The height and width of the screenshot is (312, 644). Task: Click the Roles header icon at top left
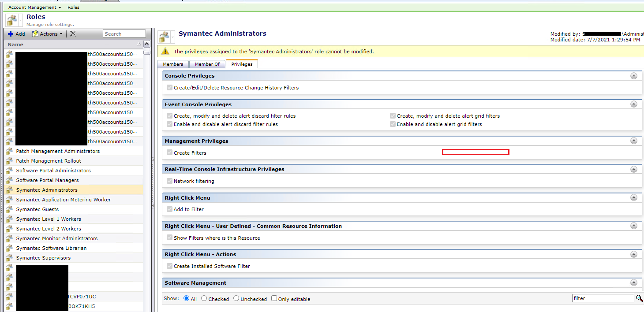(x=11, y=20)
